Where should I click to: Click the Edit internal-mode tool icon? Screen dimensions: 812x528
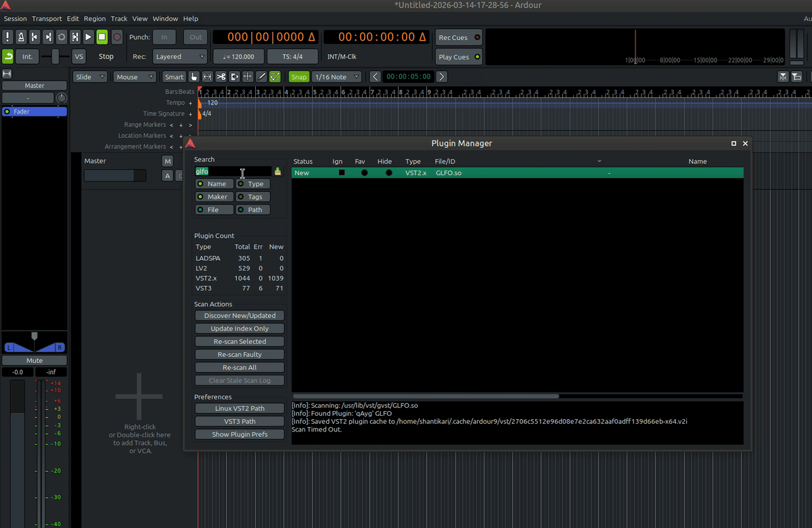(275, 76)
